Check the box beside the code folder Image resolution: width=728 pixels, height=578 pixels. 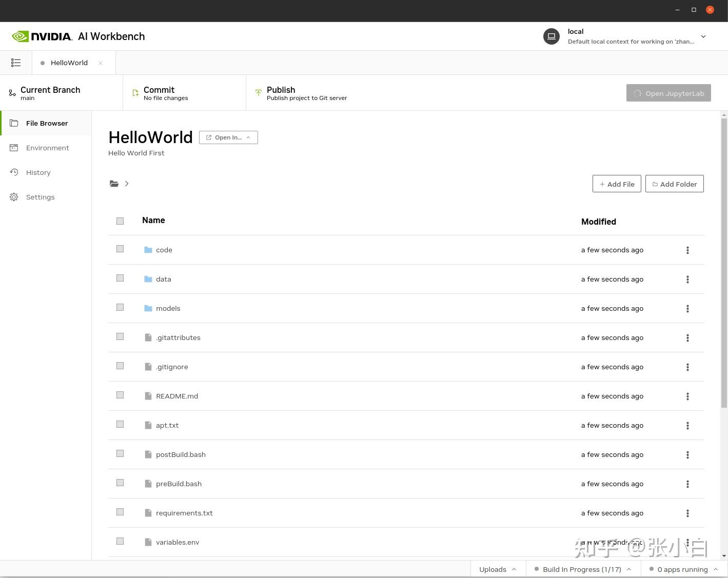pyautogui.click(x=120, y=249)
